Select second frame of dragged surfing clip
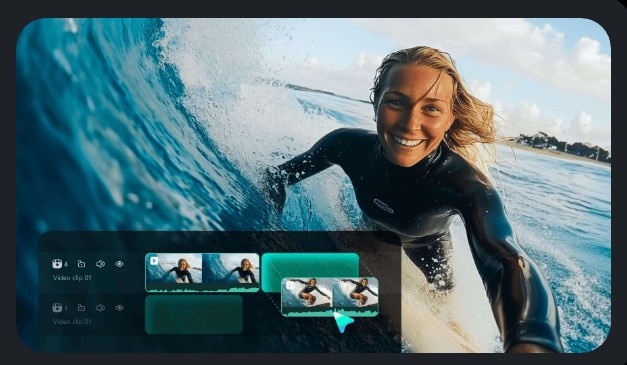Image resolution: width=627 pixels, height=365 pixels. tap(355, 293)
